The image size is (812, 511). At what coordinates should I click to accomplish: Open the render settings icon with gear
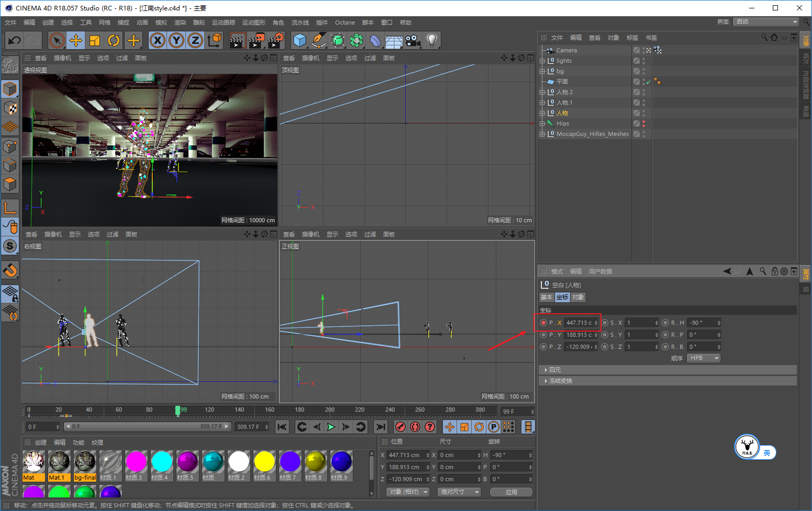(x=276, y=40)
